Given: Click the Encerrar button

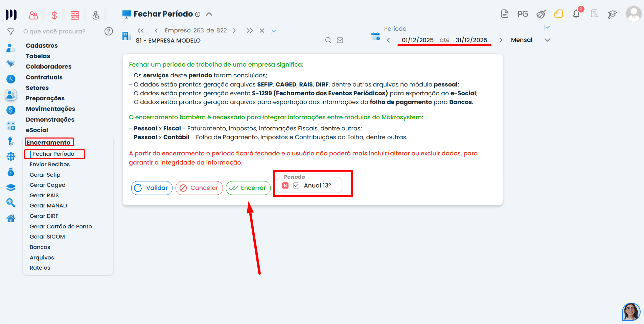Looking at the screenshot, I should pos(248,188).
